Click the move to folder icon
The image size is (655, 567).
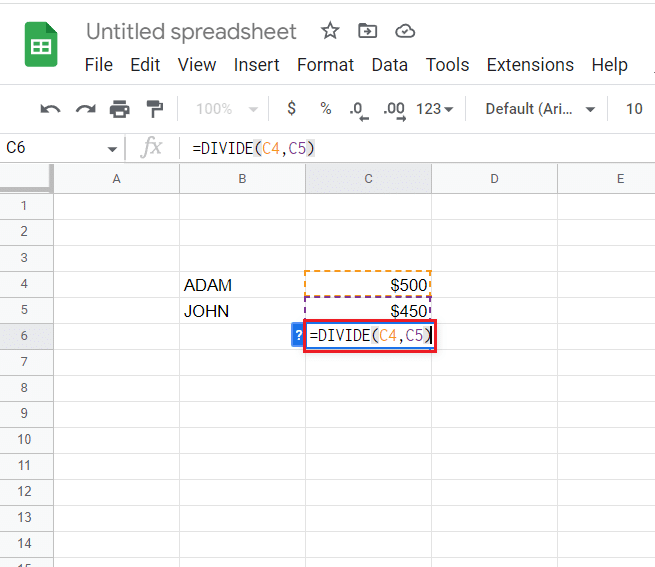coord(368,31)
